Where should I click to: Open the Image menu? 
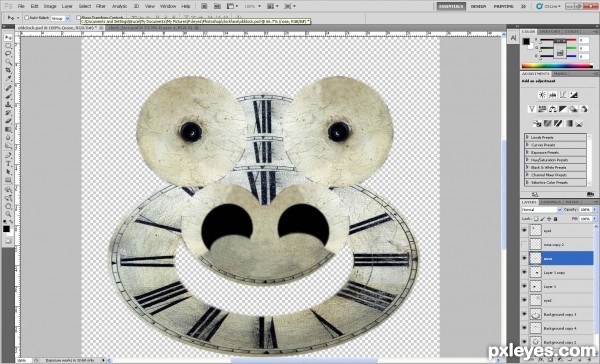pos(50,6)
